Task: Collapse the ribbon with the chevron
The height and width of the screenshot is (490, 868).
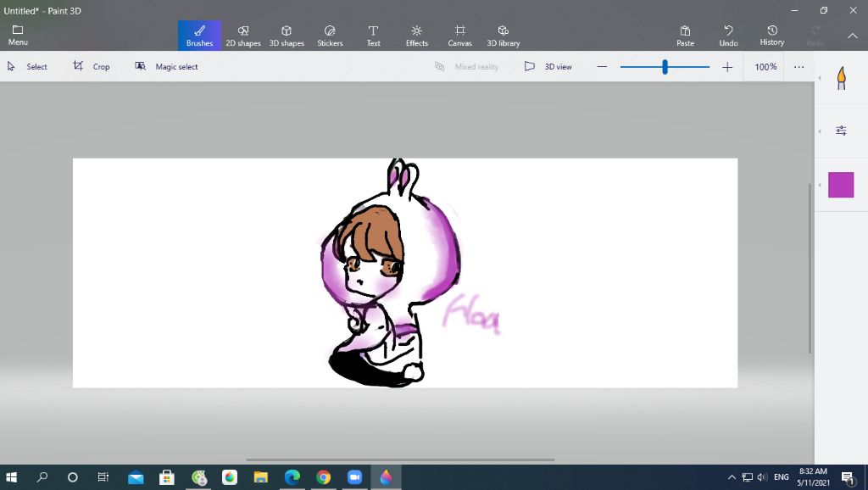Action: tap(852, 36)
